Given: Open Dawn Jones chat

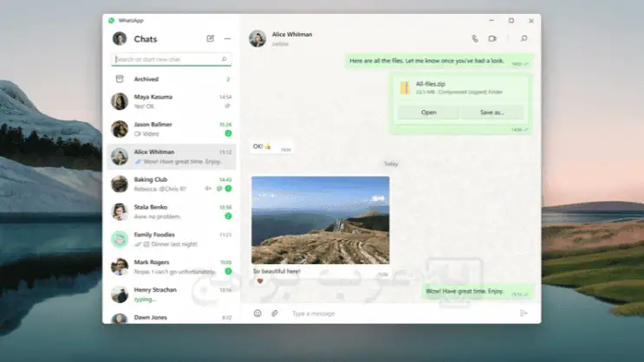Looking at the screenshot, I should 172,317.
